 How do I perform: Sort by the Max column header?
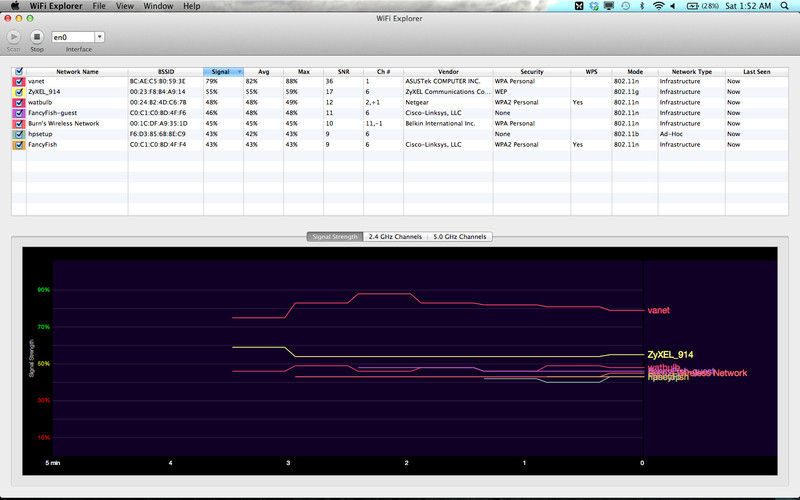[304, 71]
